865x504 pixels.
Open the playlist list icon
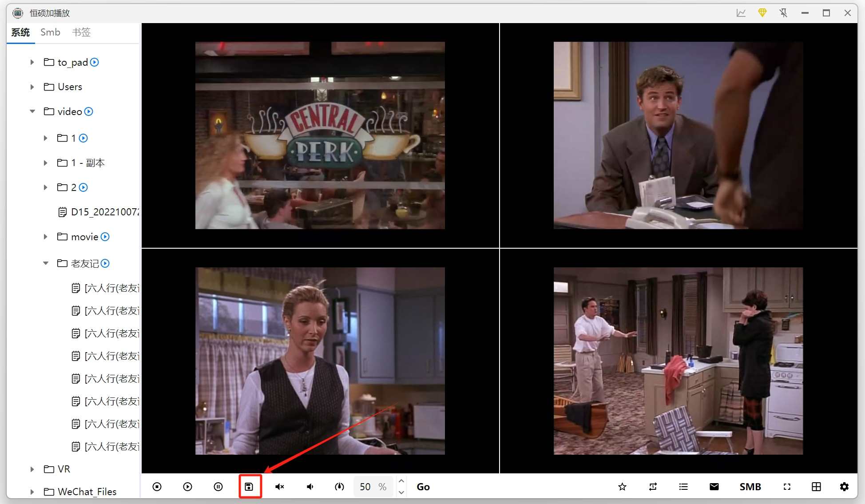[683, 487]
